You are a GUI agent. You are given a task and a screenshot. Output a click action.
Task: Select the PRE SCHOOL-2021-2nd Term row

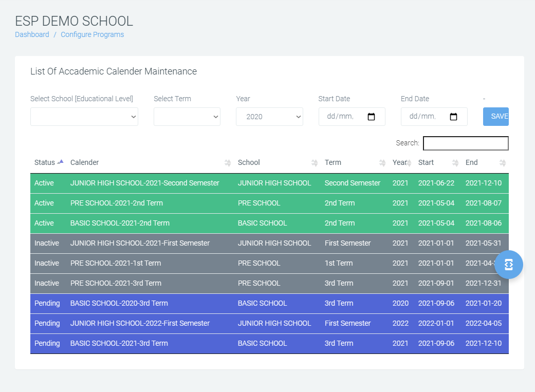click(x=206, y=203)
